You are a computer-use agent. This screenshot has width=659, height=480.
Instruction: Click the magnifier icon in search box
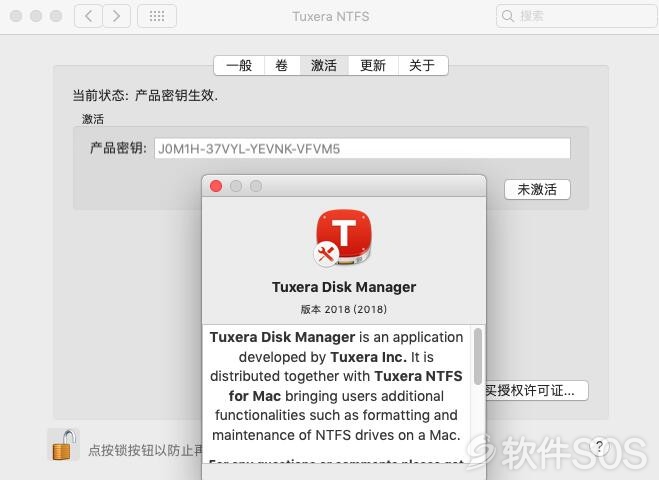tap(508, 16)
